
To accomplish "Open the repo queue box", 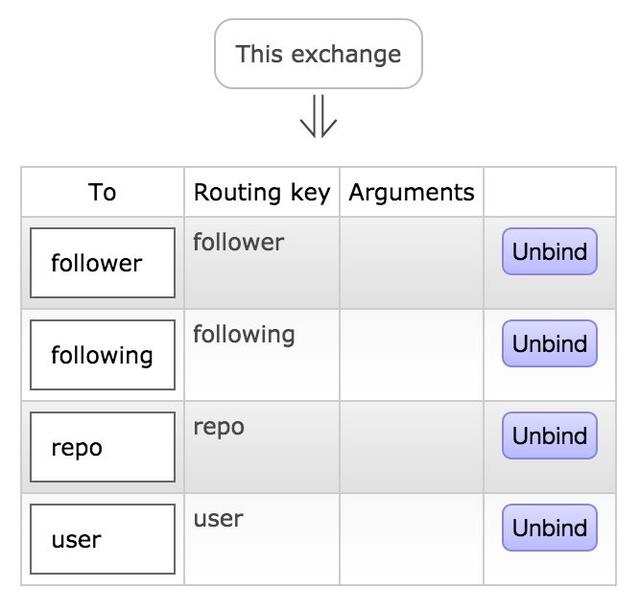I will (x=102, y=447).
